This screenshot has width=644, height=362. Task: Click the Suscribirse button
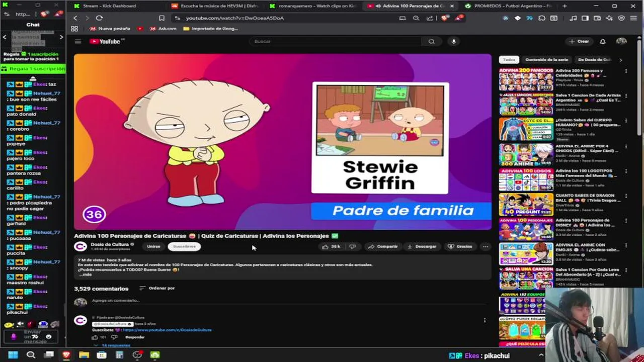pyautogui.click(x=184, y=246)
